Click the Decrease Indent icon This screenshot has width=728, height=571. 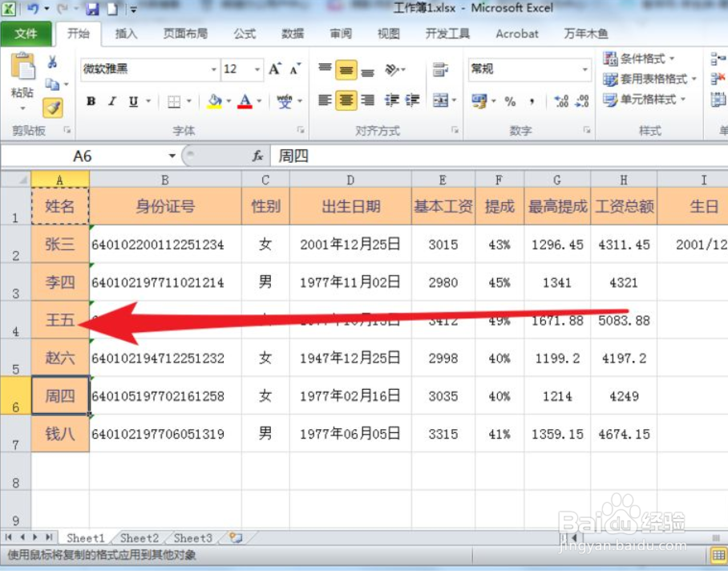392,99
